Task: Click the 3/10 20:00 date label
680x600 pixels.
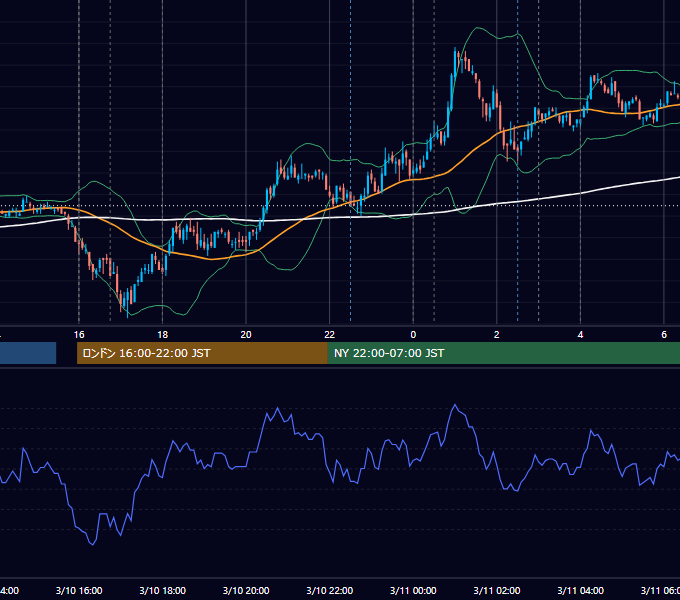Action: [x=246, y=590]
